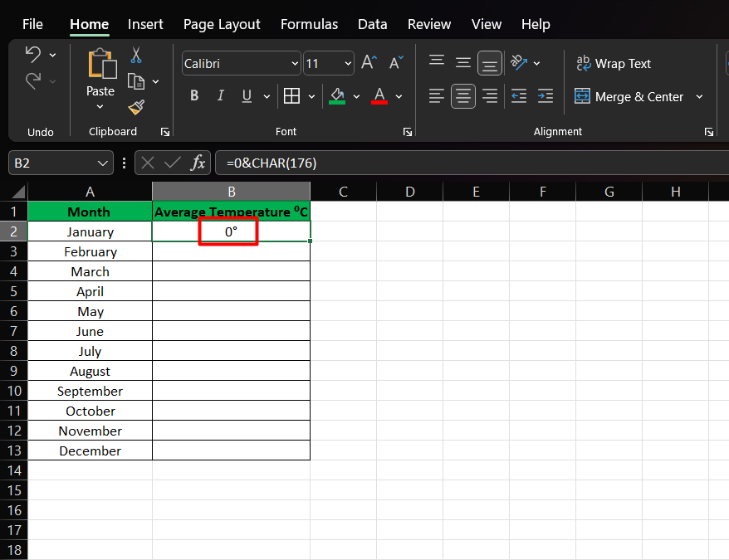This screenshot has width=729, height=560.
Task: Toggle Middle Align
Action: click(x=463, y=62)
